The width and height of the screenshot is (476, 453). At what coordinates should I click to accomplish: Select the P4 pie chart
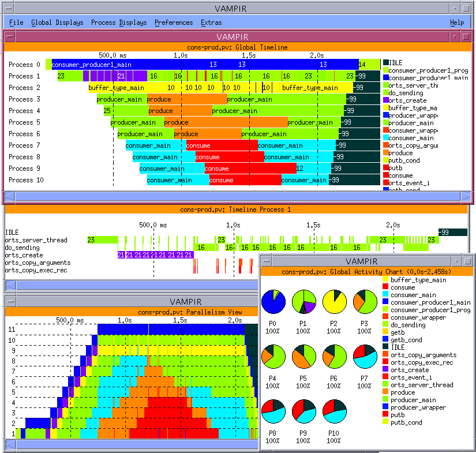pyautogui.click(x=273, y=357)
